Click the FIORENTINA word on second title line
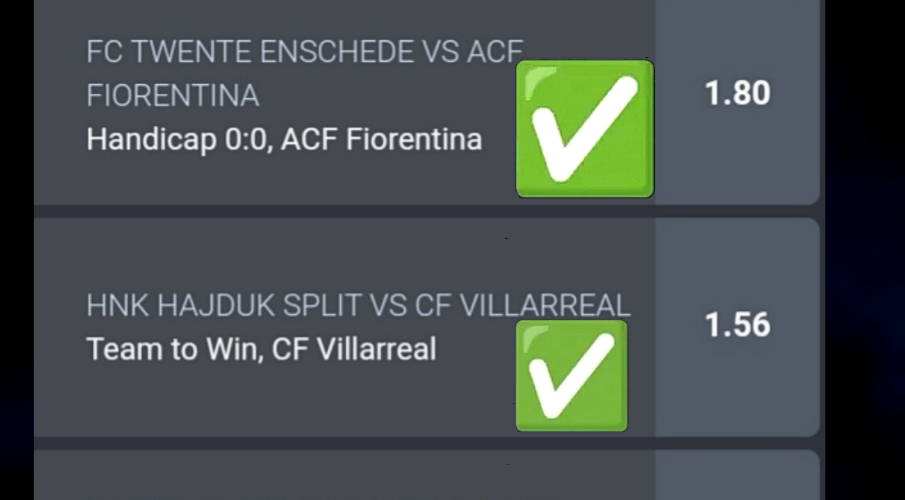The image size is (905, 500). [x=173, y=96]
